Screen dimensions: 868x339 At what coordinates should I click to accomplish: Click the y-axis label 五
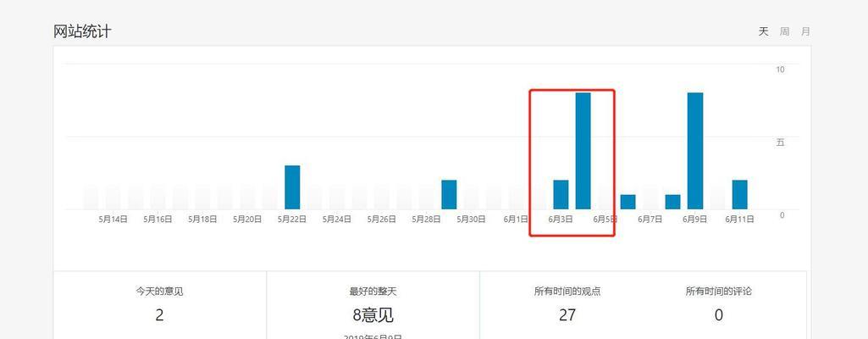pyautogui.click(x=781, y=142)
